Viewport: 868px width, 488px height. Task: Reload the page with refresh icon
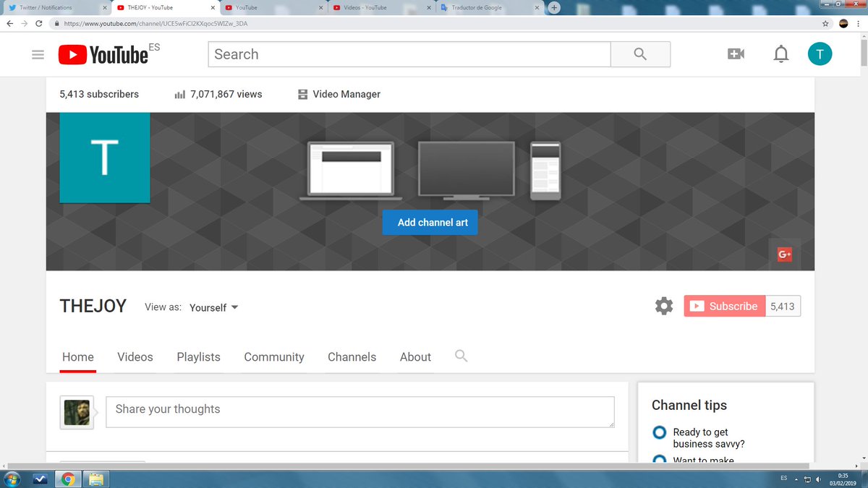(x=38, y=23)
